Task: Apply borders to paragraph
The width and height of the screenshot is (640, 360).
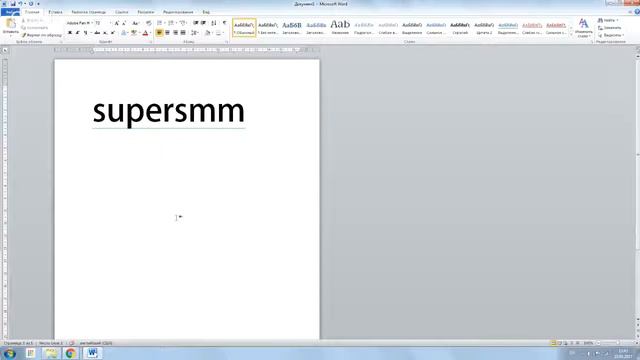Action: (219, 33)
